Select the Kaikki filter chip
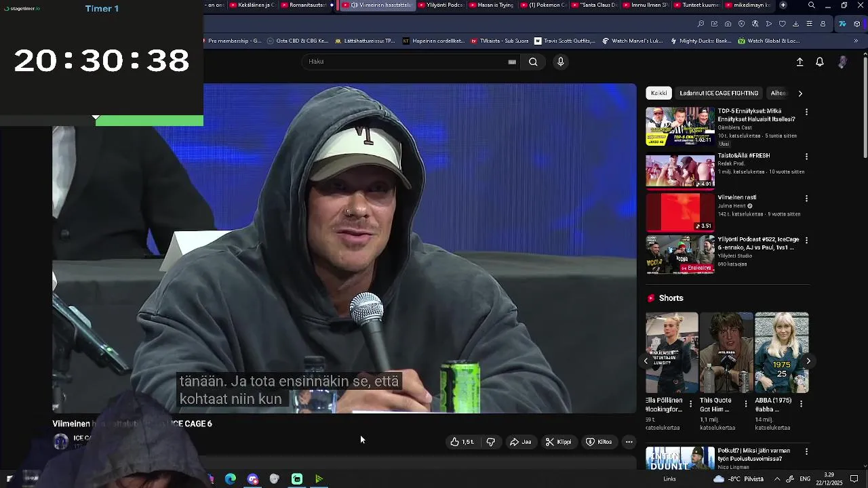The height and width of the screenshot is (488, 868). point(659,94)
